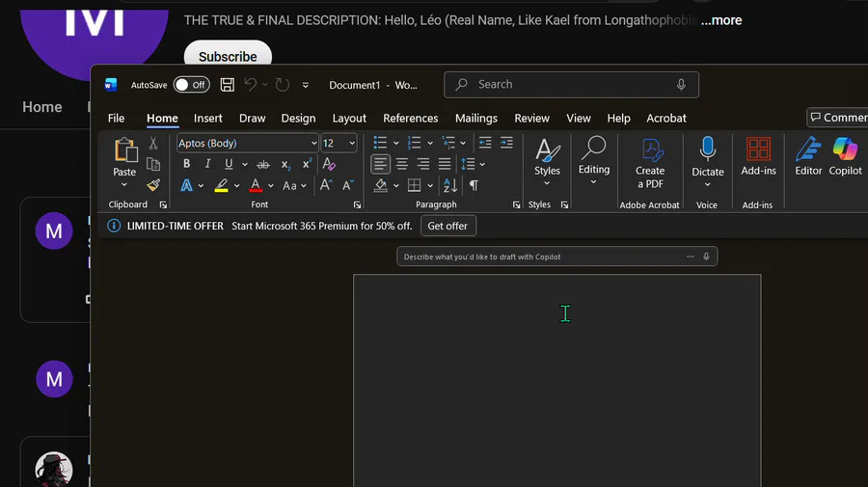Toggle Italic formatting

click(x=207, y=164)
